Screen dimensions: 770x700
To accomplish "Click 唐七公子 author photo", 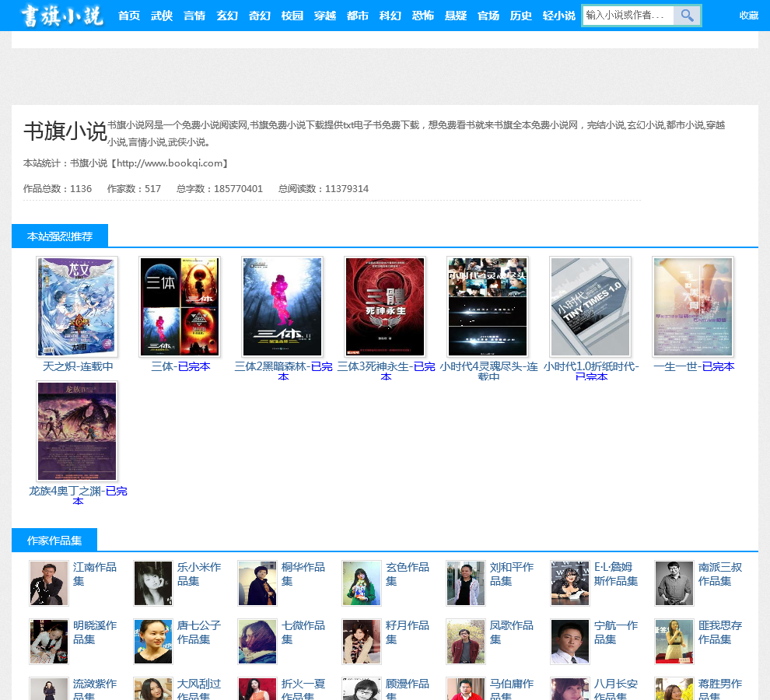I will pyautogui.click(x=153, y=642).
